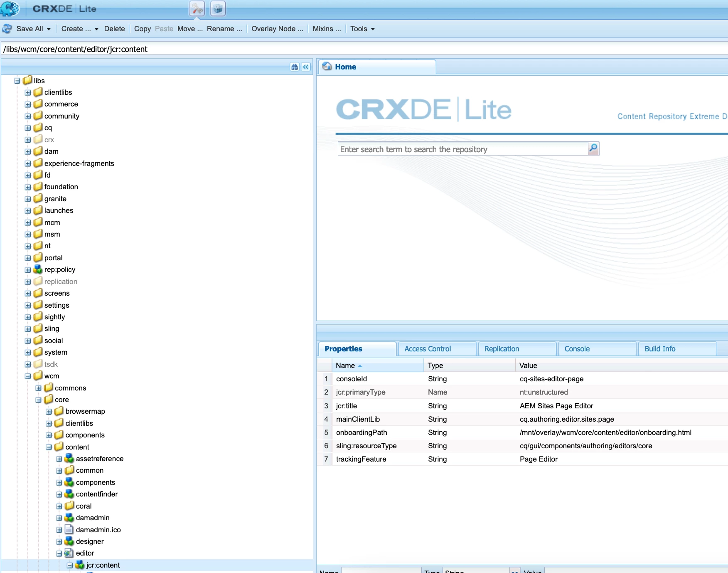Screen dimensions: 728x573
Task: Collapse the content tree node
Action: tap(49, 447)
